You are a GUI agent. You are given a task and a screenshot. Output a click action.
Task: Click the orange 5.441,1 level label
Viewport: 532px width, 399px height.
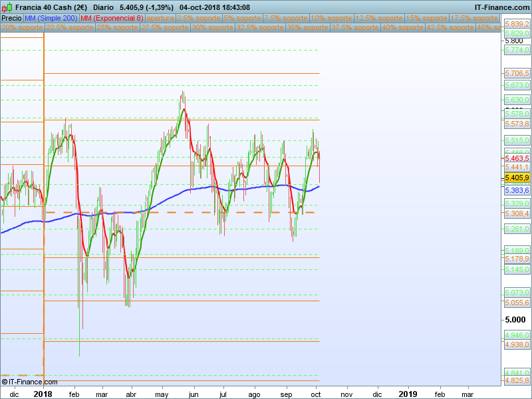[517, 167]
